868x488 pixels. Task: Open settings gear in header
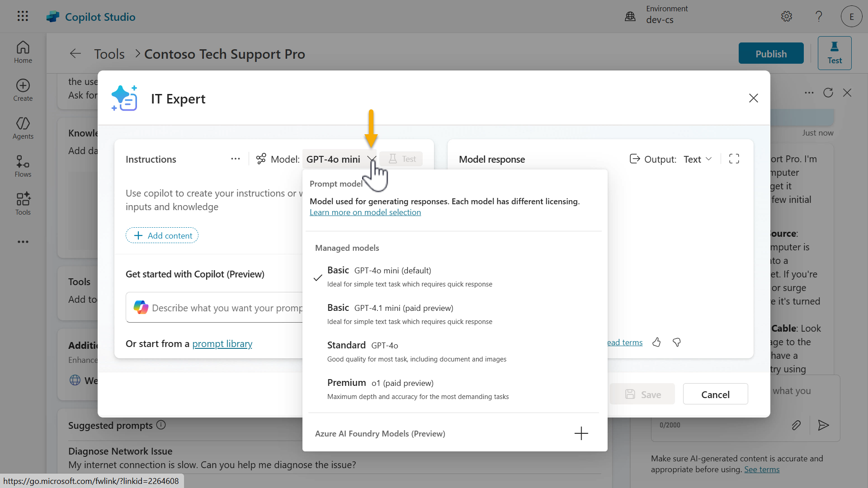click(x=787, y=16)
